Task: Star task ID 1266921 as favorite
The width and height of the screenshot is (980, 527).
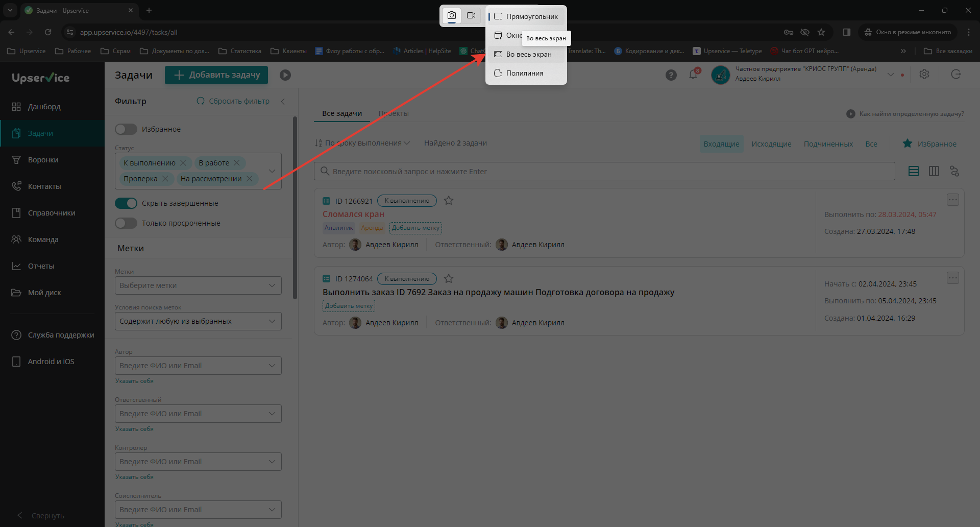Action: [x=449, y=201]
